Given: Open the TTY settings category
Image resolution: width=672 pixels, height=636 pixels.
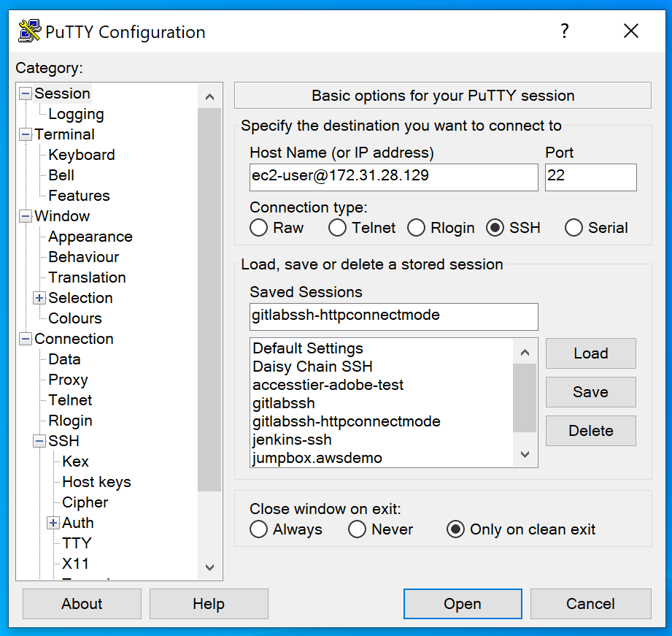Looking at the screenshot, I should [x=77, y=543].
